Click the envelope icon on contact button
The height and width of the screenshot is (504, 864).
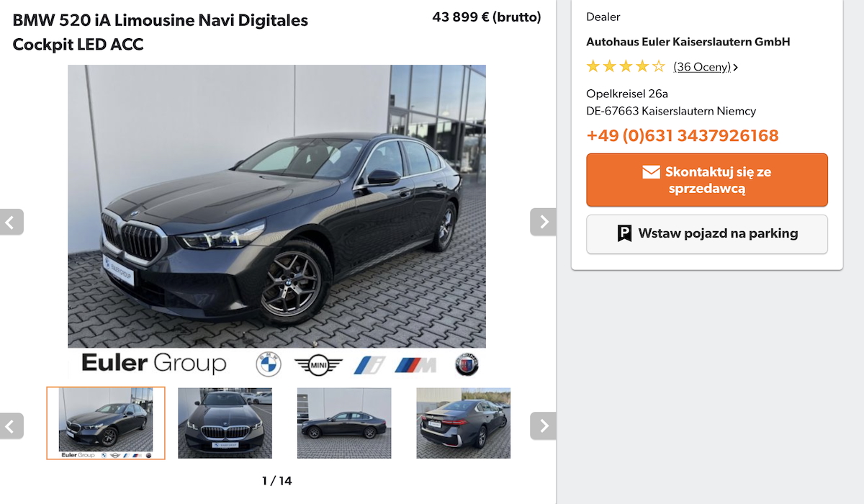coord(652,172)
